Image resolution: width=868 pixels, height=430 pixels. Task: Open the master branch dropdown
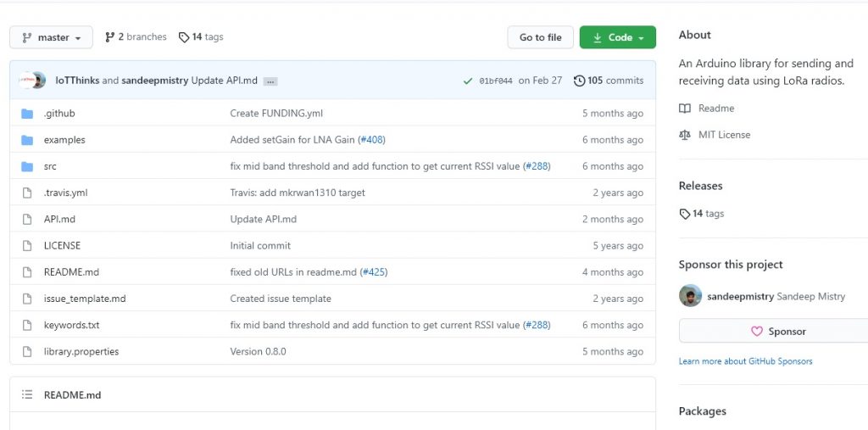point(51,37)
